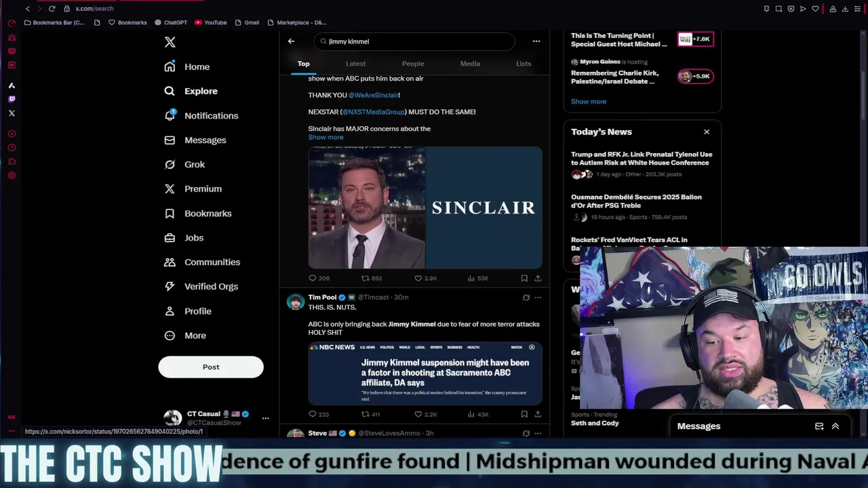This screenshot has width=868, height=488.
Task: Switch to the Lists tab
Action: (x=524, y=64)
